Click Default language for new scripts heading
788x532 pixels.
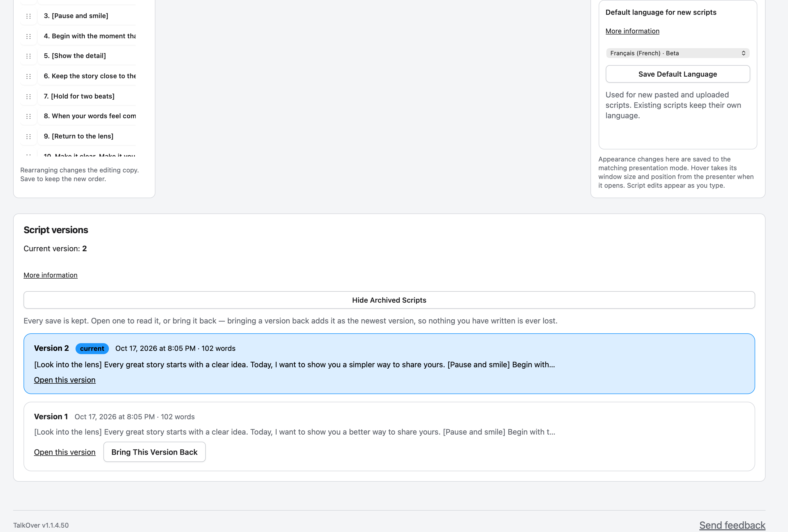661,13
